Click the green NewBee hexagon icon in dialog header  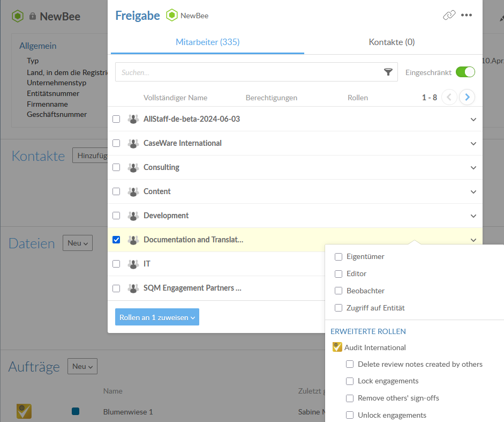[x=171, y=16]
